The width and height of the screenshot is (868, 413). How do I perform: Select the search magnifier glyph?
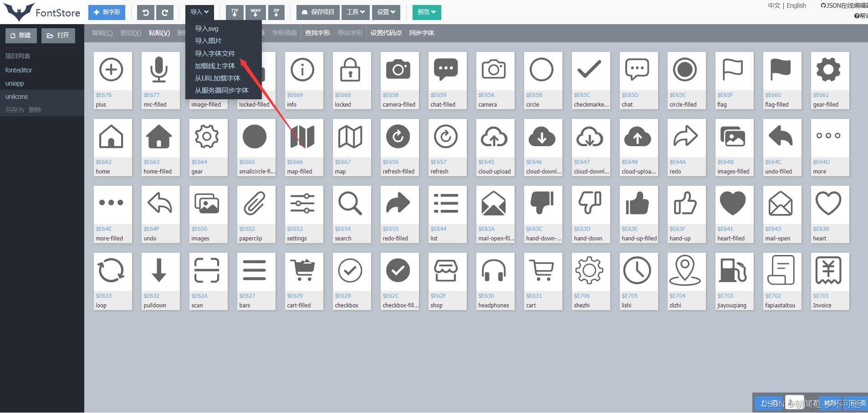(x=352, y=214)
